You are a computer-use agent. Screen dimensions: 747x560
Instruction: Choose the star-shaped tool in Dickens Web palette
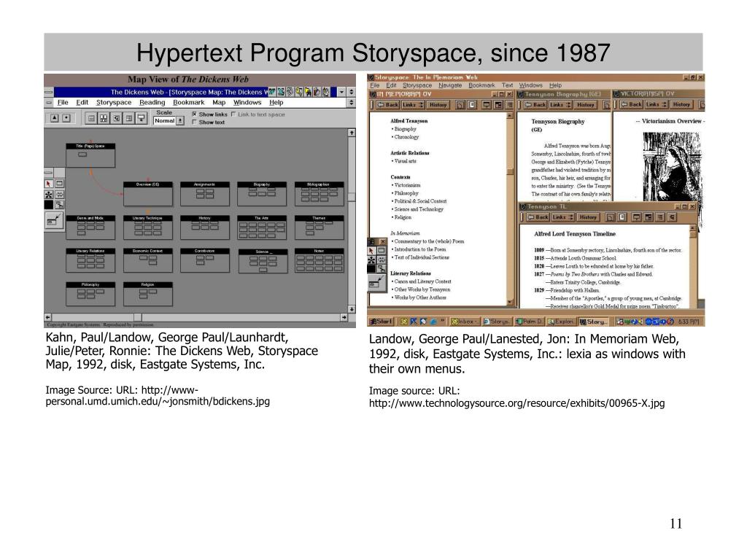coord(49,194)
